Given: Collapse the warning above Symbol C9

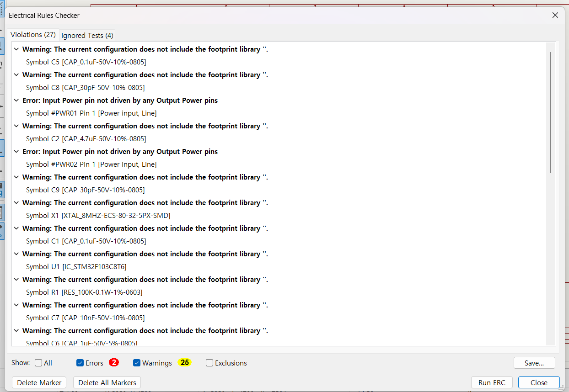Looking at the screenshot, I should point(16,177).
